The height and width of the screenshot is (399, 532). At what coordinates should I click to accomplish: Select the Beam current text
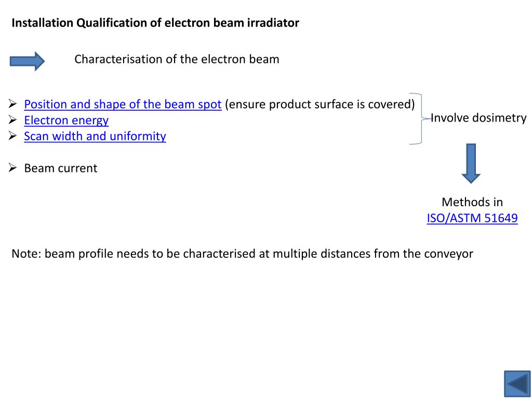[x=61, y=168]
